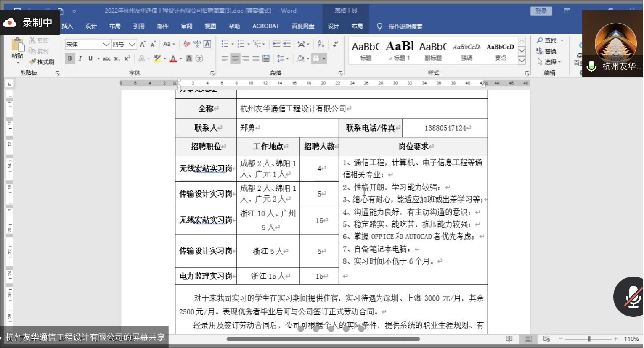644x348 pixels.
Task: Click the Copy button
Action: click(39, 51)
